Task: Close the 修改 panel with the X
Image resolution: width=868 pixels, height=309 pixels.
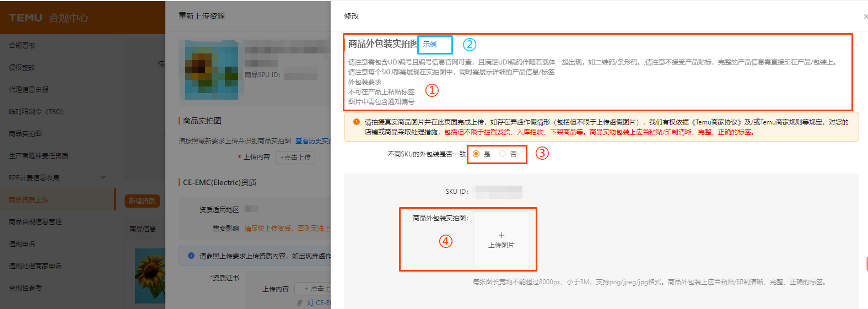Action: click(865, 17)
